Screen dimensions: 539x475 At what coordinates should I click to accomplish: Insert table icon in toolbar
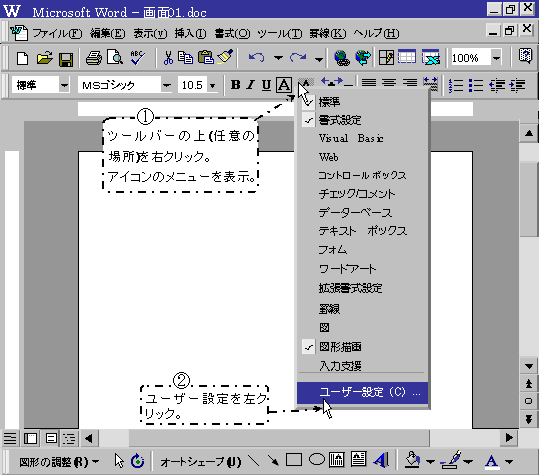pyautogui.click(x=407, y=57)
